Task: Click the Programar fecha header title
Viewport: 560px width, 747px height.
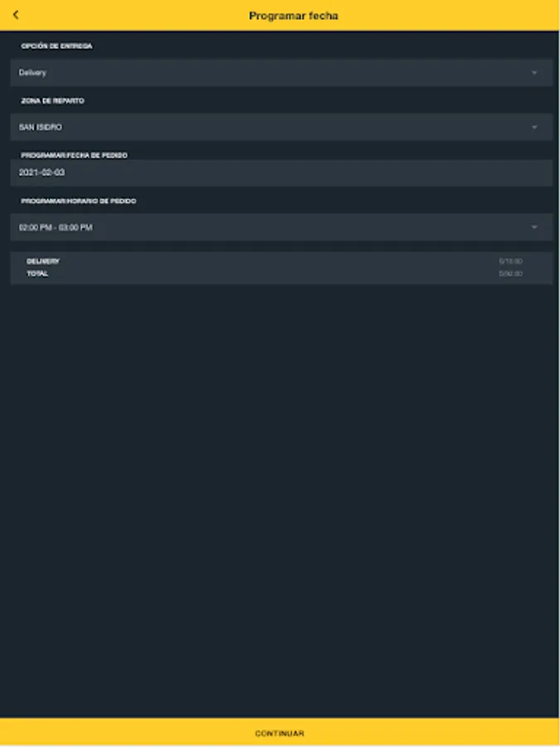Action: [x=294, y=16]
